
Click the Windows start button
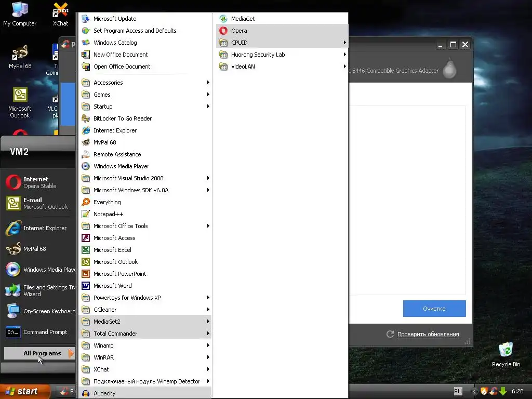24,391
